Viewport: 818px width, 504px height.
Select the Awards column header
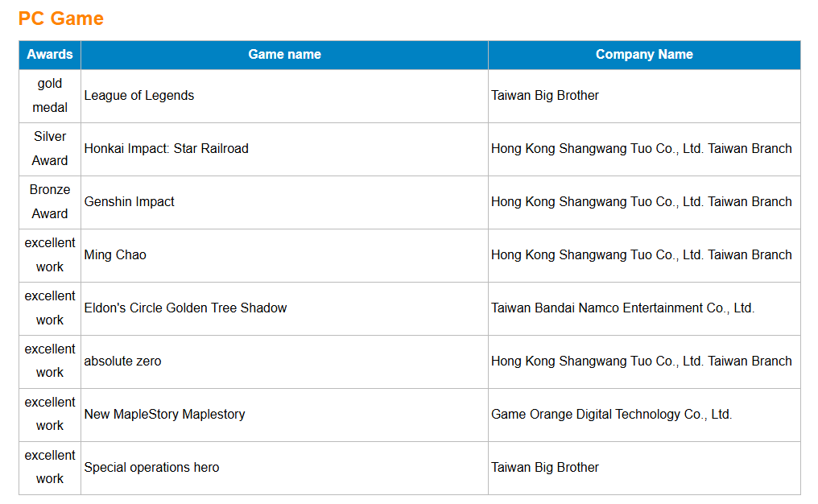(x=50, y=55)
